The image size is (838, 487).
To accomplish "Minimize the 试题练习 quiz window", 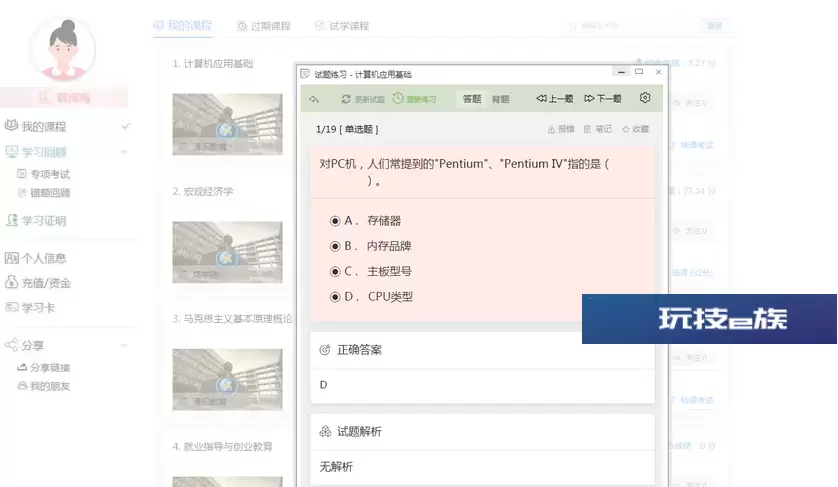I will point(621,72).
